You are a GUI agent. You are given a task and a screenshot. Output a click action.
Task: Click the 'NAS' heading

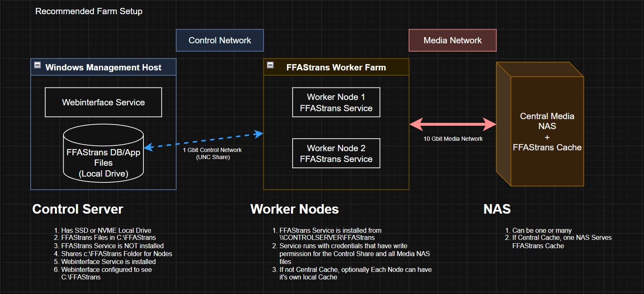497,209
